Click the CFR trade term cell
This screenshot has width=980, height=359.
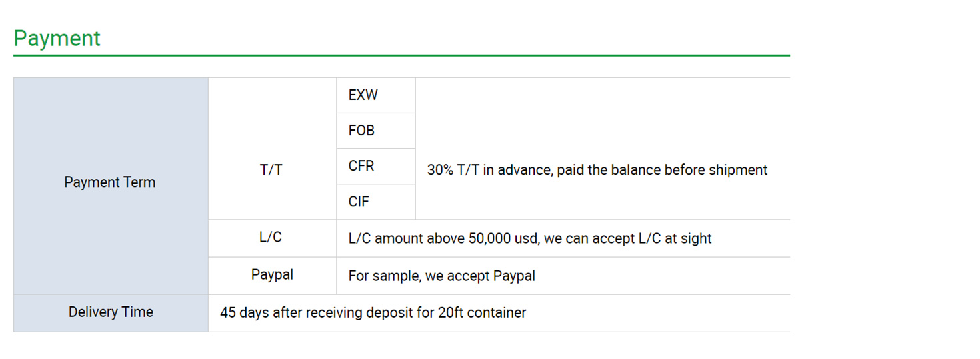361,166
